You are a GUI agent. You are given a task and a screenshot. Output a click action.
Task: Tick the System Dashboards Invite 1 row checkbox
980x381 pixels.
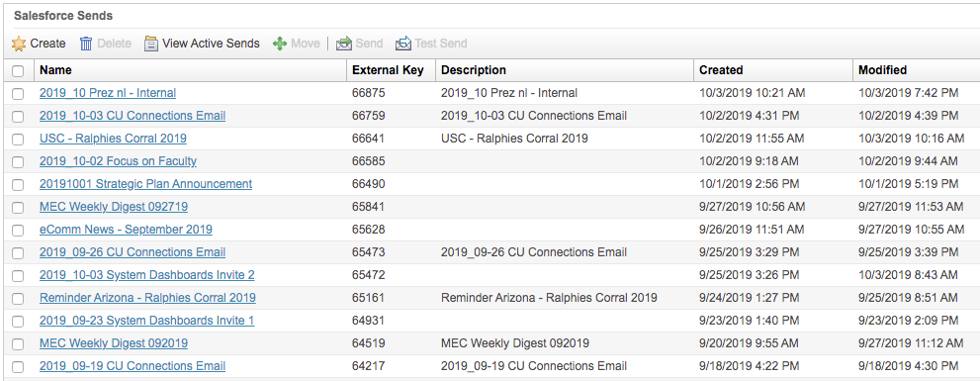[x=18, y=321]
